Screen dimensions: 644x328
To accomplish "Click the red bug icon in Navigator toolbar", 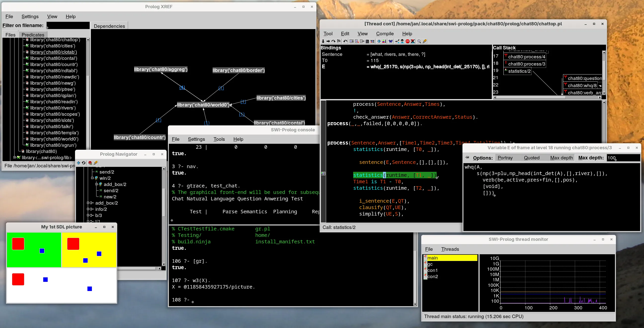I will point(90,163).
